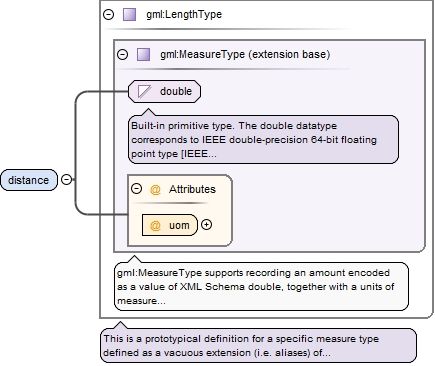Click the double simple-type triangle icon

[144, 91]
